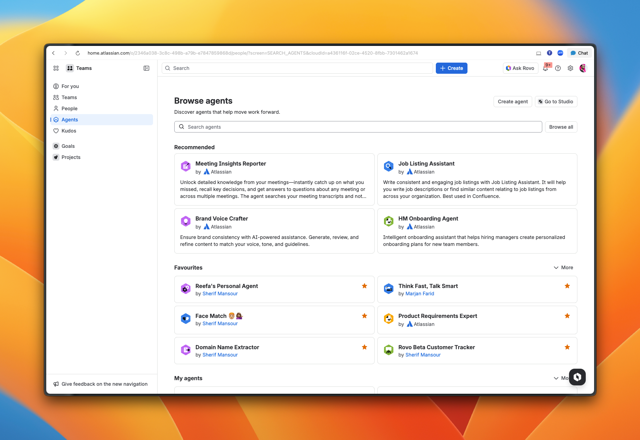
Task: Click the browser address bar URL
Action: click(252, 53)
